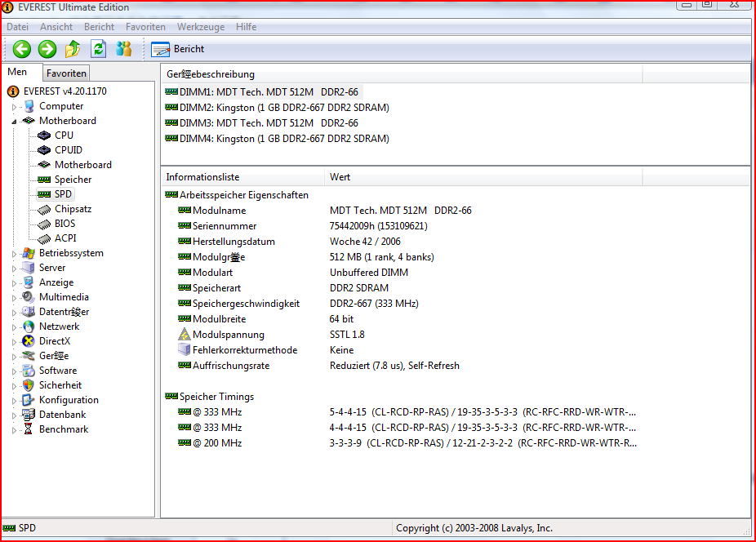The image size is (756, 542).
Task: Select the Chipsatz icon in tree
Action: coord(44,209)
